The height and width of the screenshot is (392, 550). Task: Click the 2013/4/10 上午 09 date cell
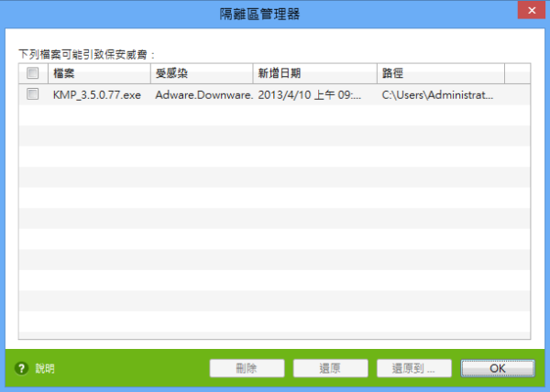pos(310,95)
